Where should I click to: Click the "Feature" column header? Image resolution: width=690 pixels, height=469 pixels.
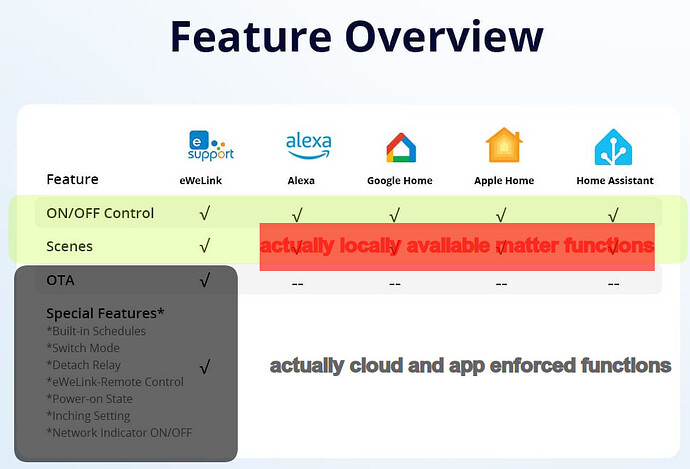pyautogui.click(x=73, y=180)
